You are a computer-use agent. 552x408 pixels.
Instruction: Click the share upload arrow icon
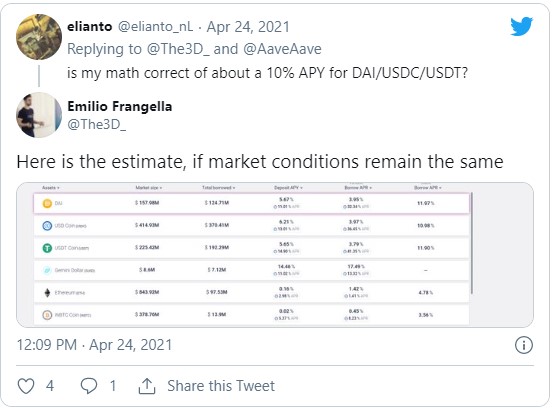tap(147, 386)
